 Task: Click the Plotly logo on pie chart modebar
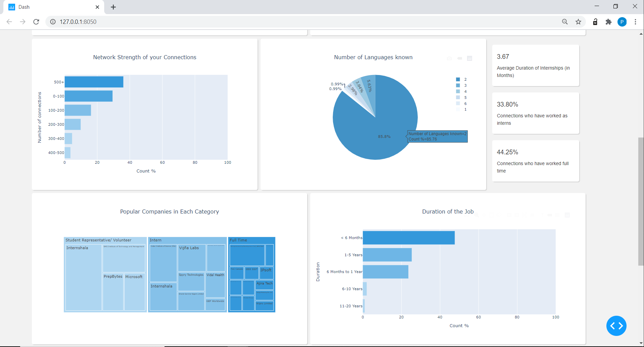tap(469, 59)
